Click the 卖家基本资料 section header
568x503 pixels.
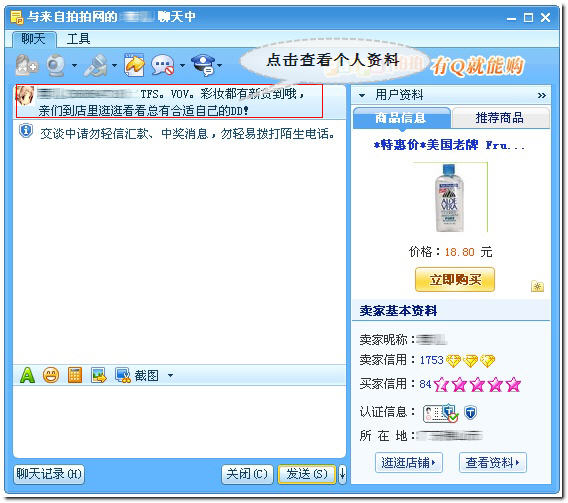tap(451, 311)
